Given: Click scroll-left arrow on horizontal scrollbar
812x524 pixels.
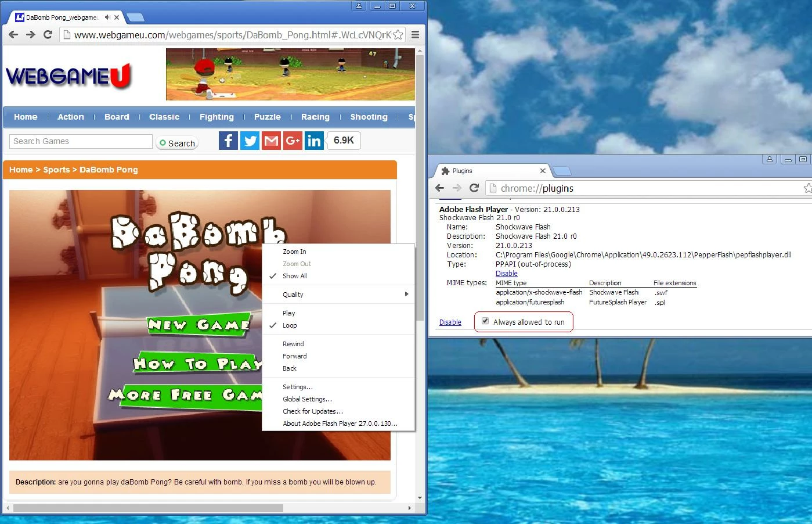Looking at the screenshot, I should (7, 508).
